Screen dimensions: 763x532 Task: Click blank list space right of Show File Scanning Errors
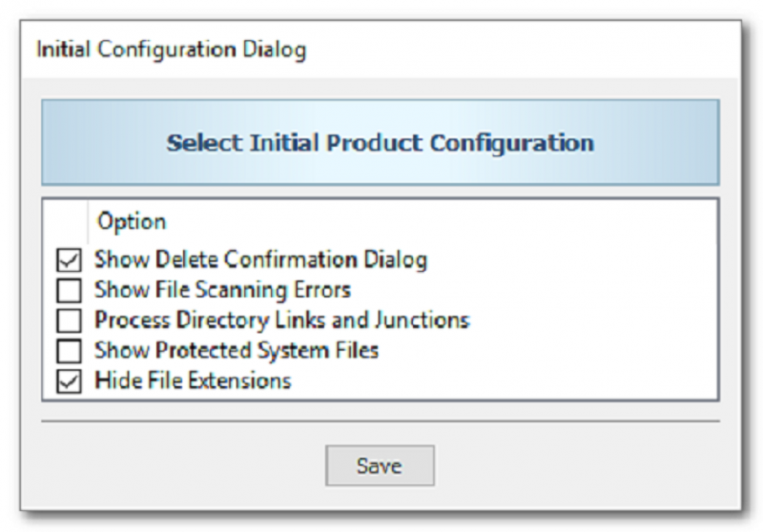pyautogui.click(x=534, y=290)
